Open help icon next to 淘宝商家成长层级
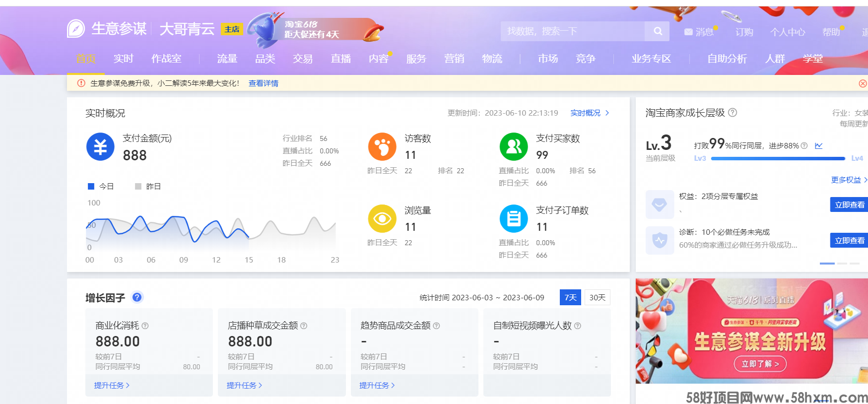The image size is (868, 404). 733,113
